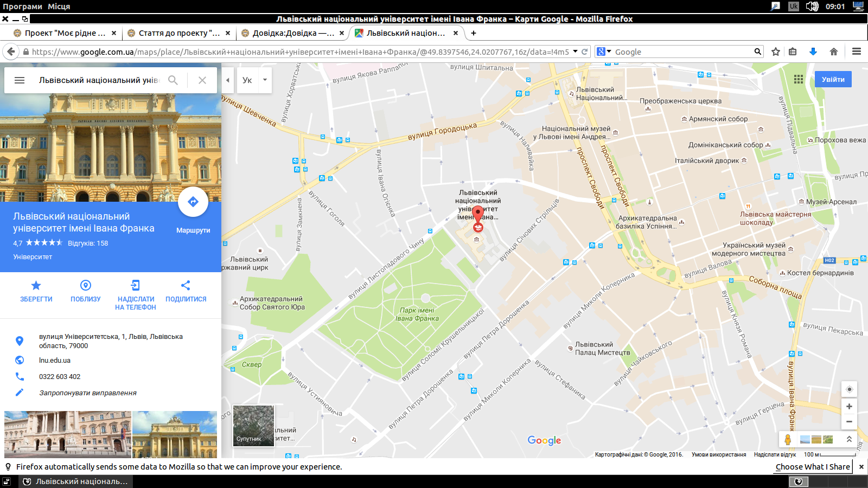Click the university street photo thumbnail
Image resolution: width=868 pixels, height=488 pixels.
coord(68,434)
